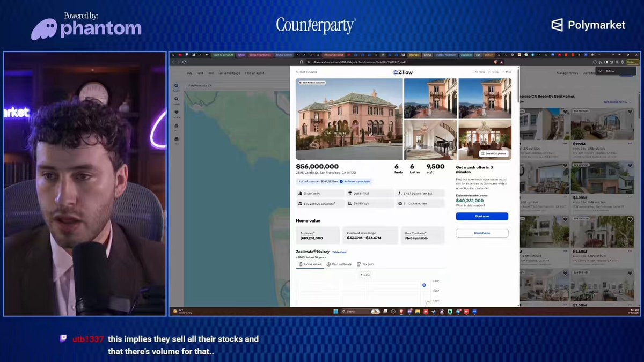The image size is (644, 362).
Task: Select the Single Family home type chip
Action: tap(320, 193)
